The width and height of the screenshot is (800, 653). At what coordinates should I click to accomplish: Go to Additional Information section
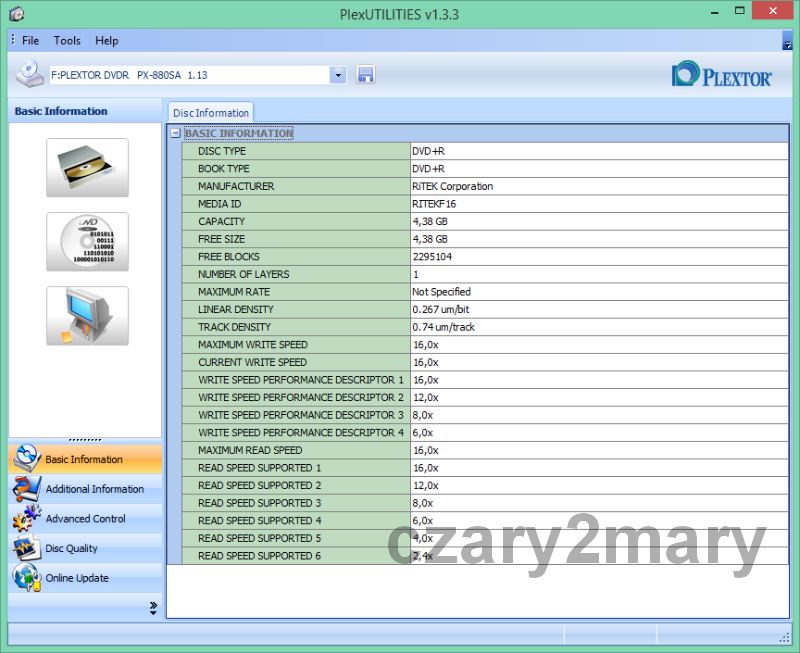tap(85, 489)
